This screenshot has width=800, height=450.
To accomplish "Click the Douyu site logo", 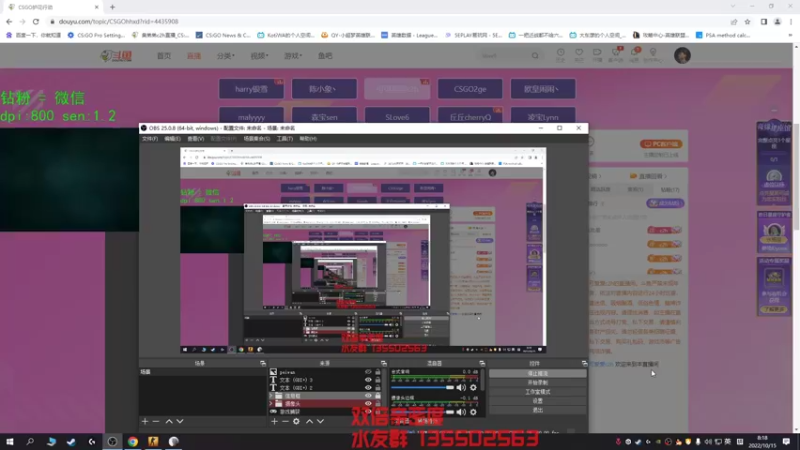I will click(116, 56).
